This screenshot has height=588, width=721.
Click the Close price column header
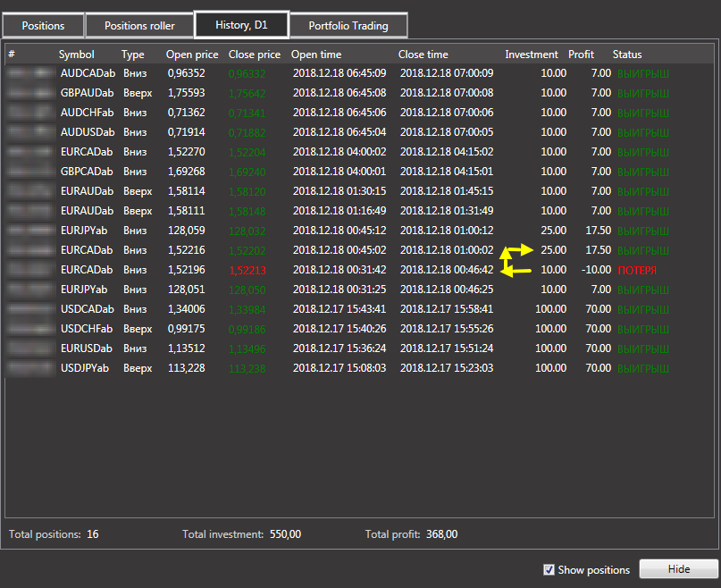(x=255, y=55)
